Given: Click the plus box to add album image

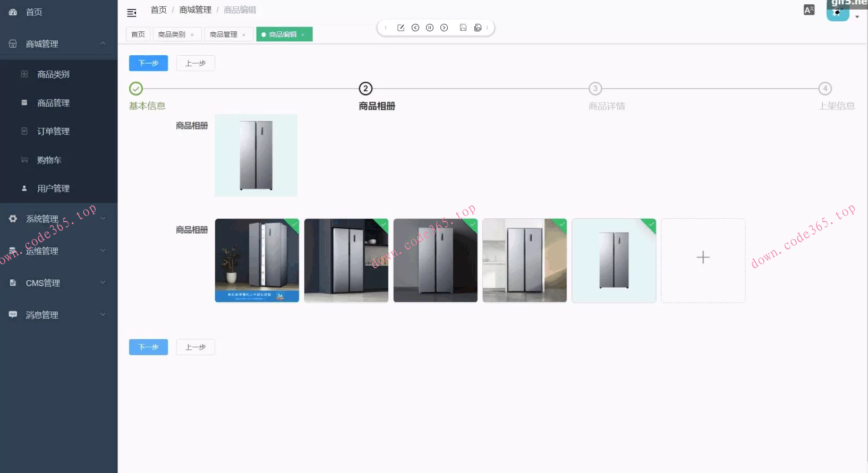Looking at the screenshot, I should pyautogui.click(x=703, y=261).
